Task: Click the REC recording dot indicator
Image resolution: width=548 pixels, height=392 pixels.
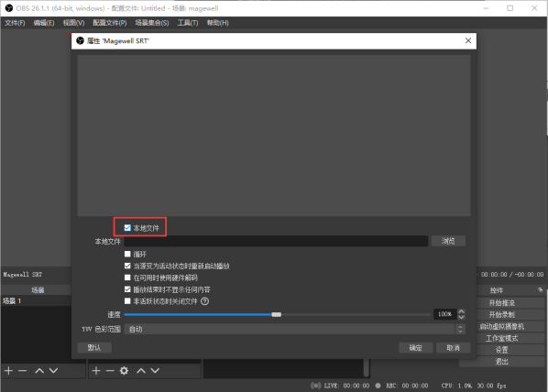Action: [378, 386]
